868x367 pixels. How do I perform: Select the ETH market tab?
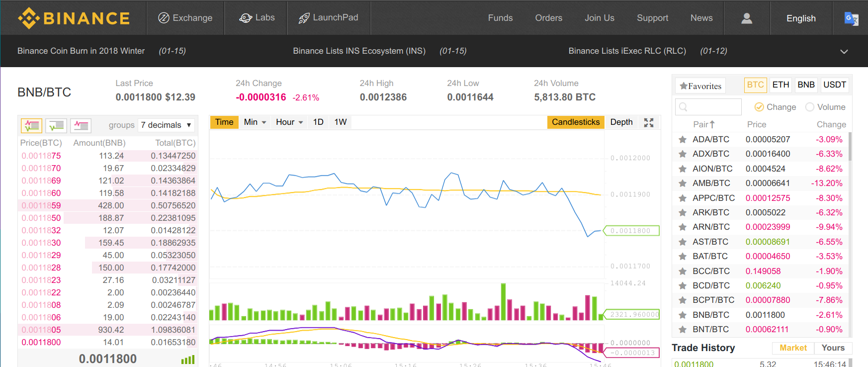781,85
